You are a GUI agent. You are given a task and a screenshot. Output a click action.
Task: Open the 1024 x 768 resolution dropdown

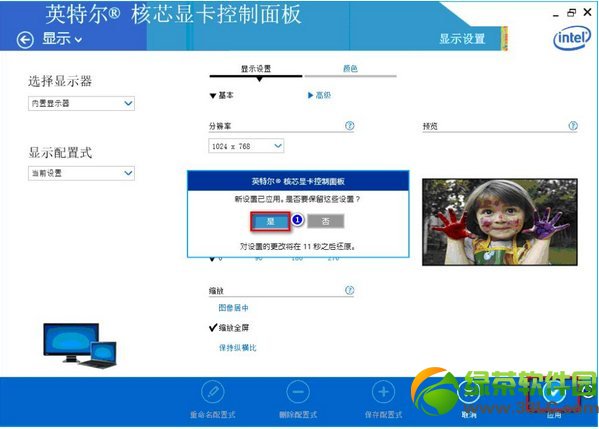[x=246, y=146]
